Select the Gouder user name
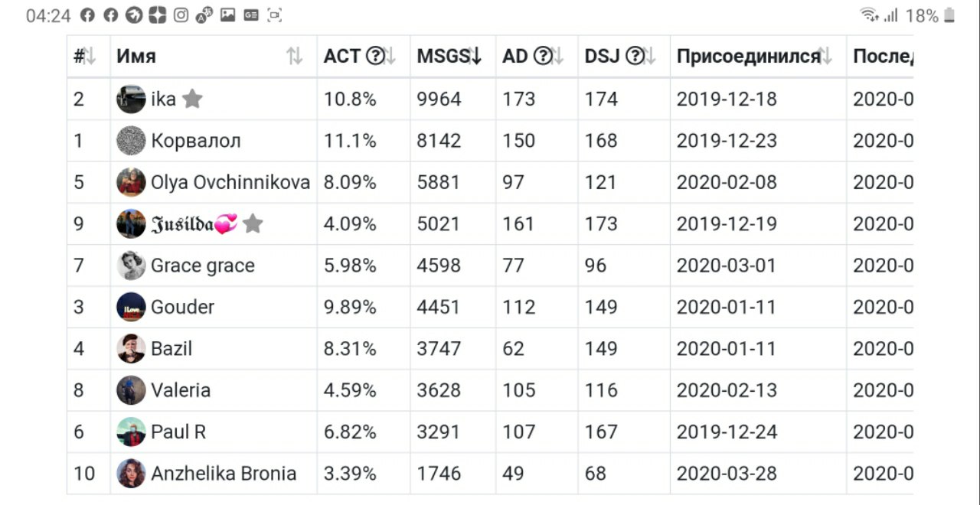 (183, 307)
